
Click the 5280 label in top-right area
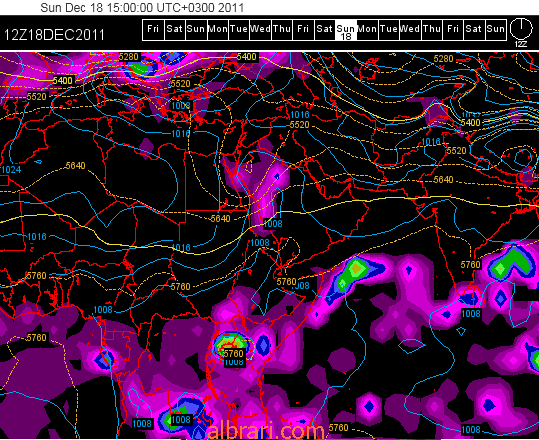point(443,59)
